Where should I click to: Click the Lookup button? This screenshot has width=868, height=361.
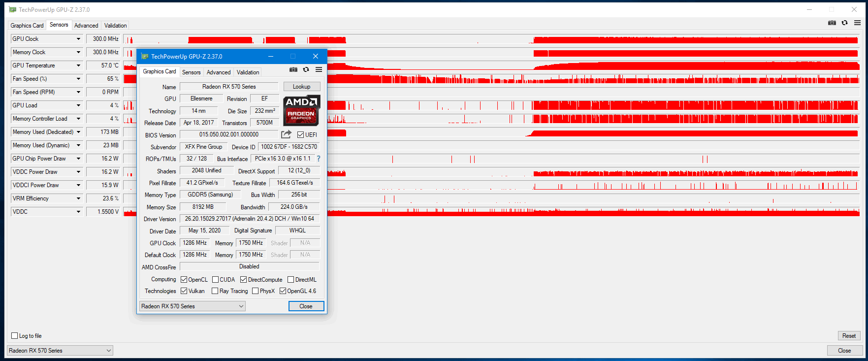click(302, 87)
